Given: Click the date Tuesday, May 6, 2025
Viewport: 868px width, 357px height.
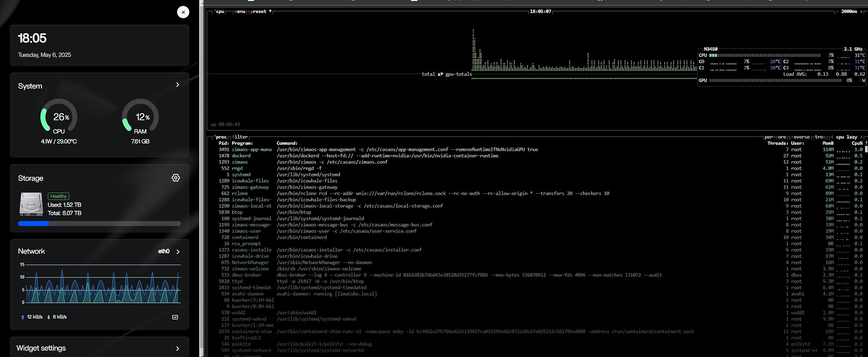Looking at the screenshot, I should 44,55.
